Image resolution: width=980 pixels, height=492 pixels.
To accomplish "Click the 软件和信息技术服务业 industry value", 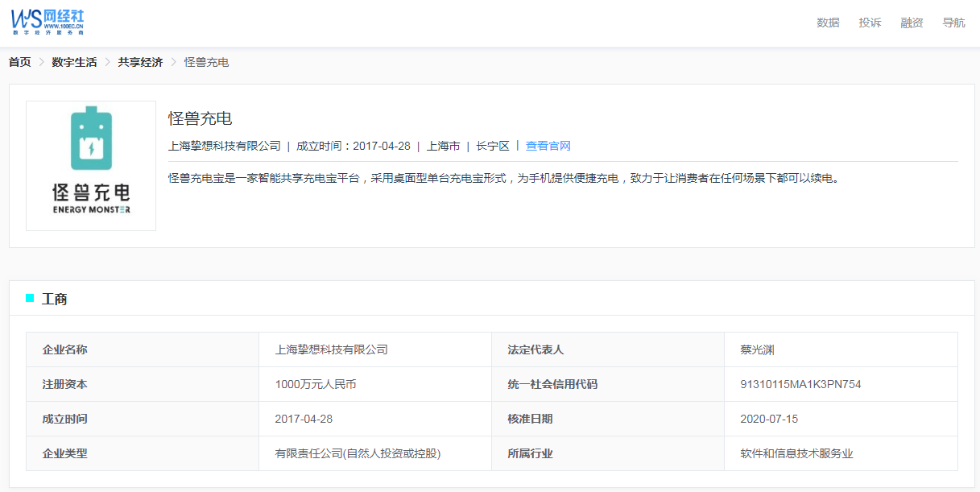I will [796, 453].
